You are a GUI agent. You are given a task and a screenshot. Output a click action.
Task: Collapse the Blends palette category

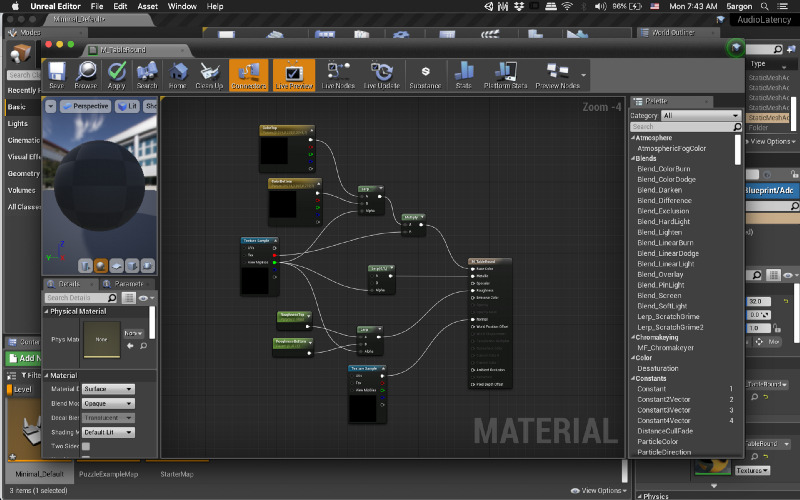(633, 158)
